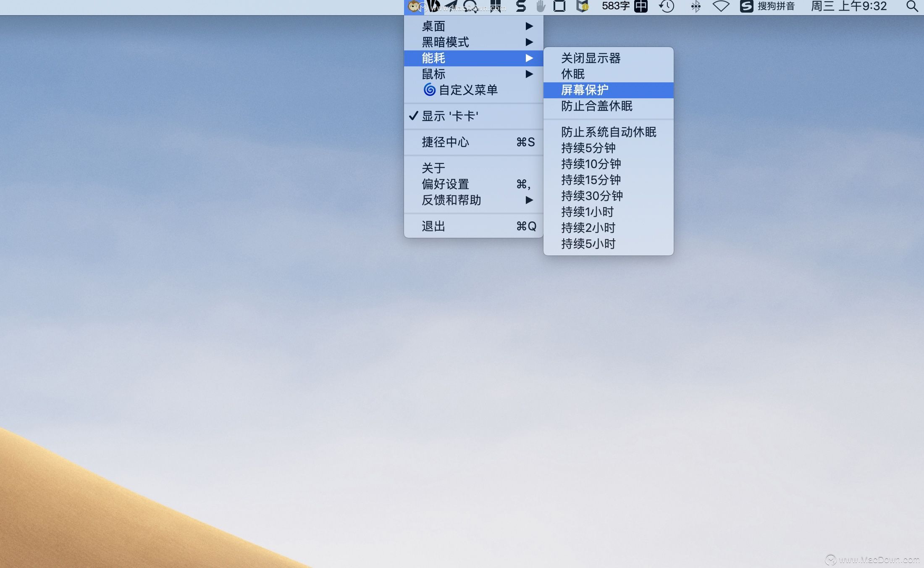Image resolution: width=924 pixels, height=568 pixels.
Task: Click the Telegram paper plane icon
Action: tap(451, 6)
